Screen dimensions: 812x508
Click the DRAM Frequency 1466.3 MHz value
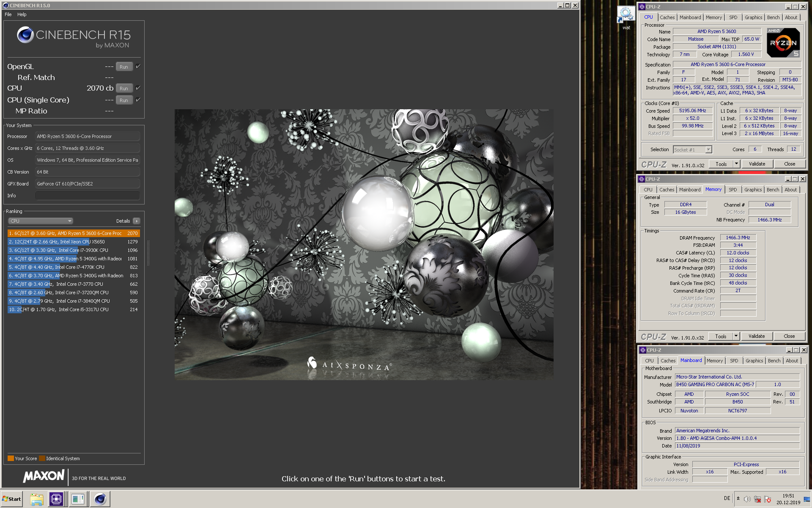738,238
